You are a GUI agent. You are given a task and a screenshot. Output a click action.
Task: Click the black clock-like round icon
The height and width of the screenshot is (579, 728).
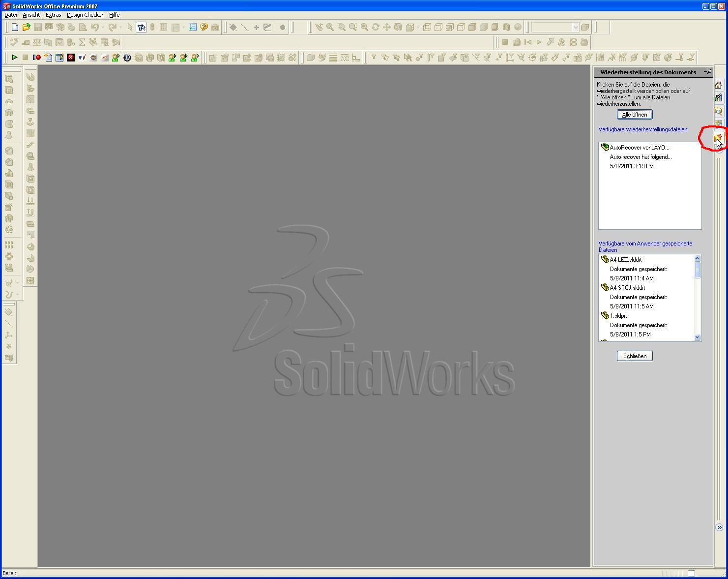point(127,58)
